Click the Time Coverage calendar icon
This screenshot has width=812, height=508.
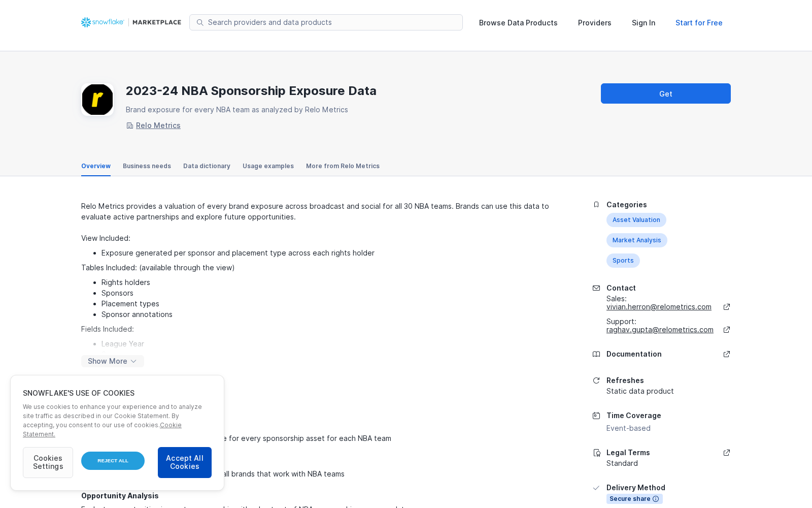596,416
